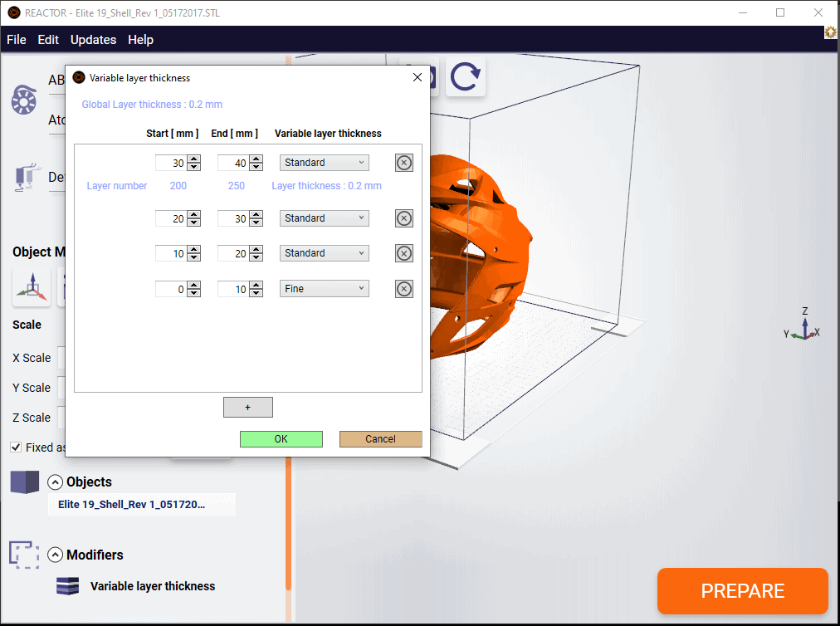The height and width of the screenshot is (626, 840).
Task: Click the stepper arrows for End 40
Action: coord(256,163)
